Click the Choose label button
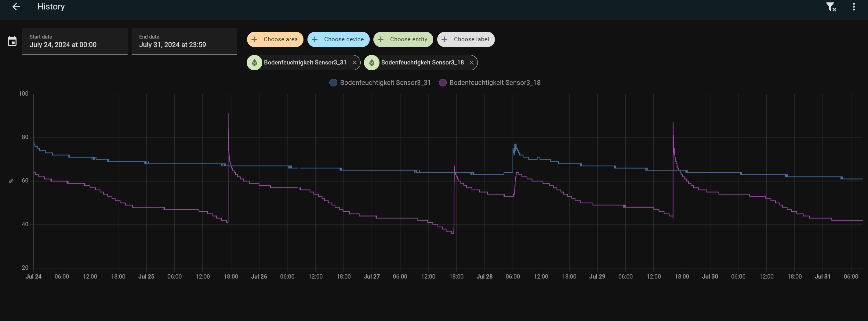 pyautogui.click(x=466, y=39)
